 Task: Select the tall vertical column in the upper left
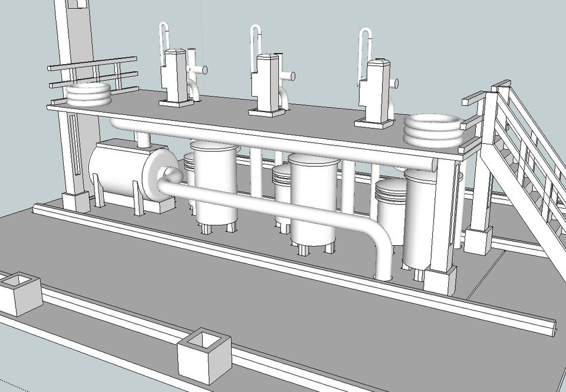[x=77, y=35]
